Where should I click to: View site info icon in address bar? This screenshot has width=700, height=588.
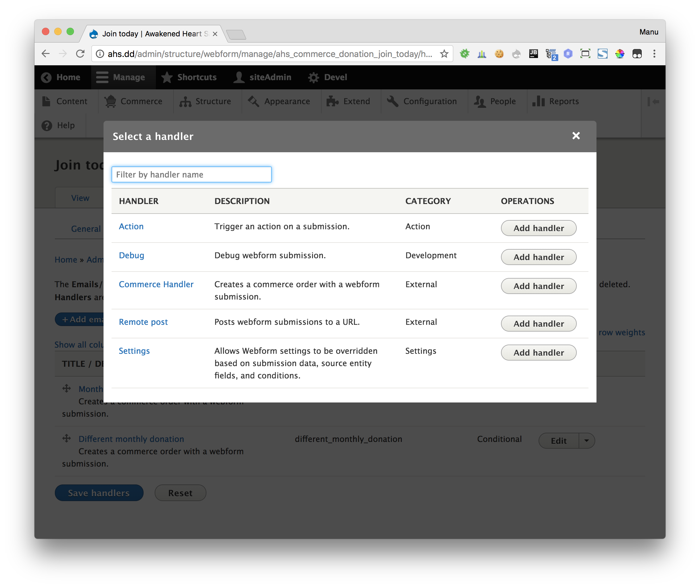coord(100,54)
